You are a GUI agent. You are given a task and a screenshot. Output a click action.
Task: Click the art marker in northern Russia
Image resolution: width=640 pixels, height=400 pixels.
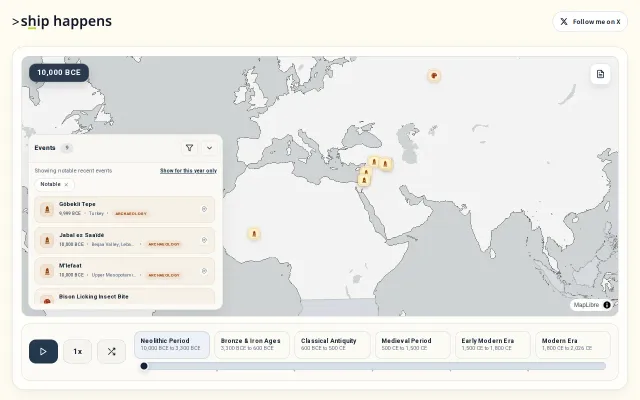click(x=434, y=76)
